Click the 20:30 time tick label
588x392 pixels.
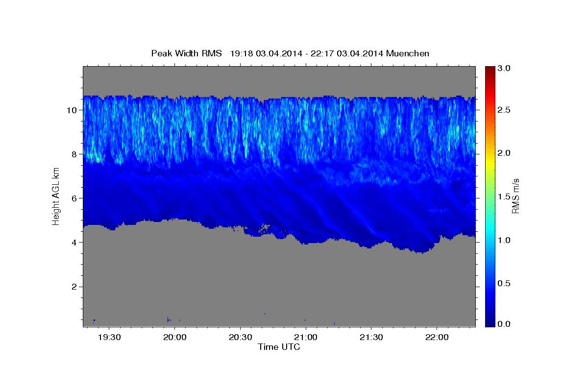point(240,338)
